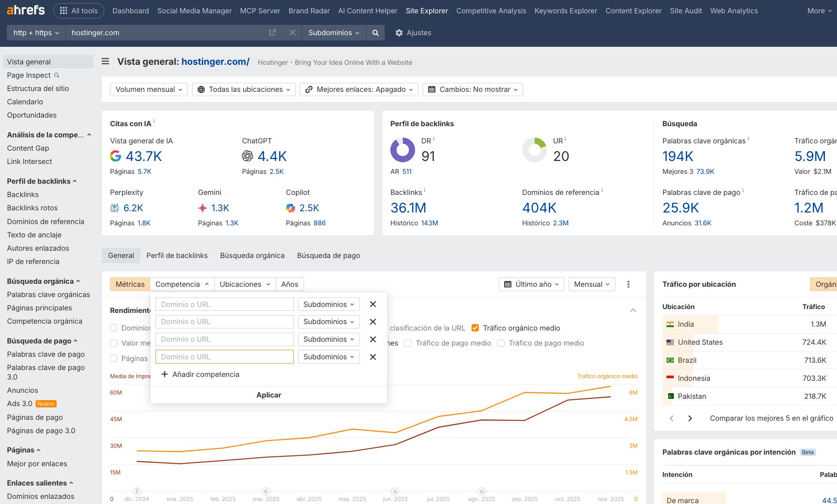Click the last Dominio o URL input
837x504 pixels.
click(x=224, y=357)
